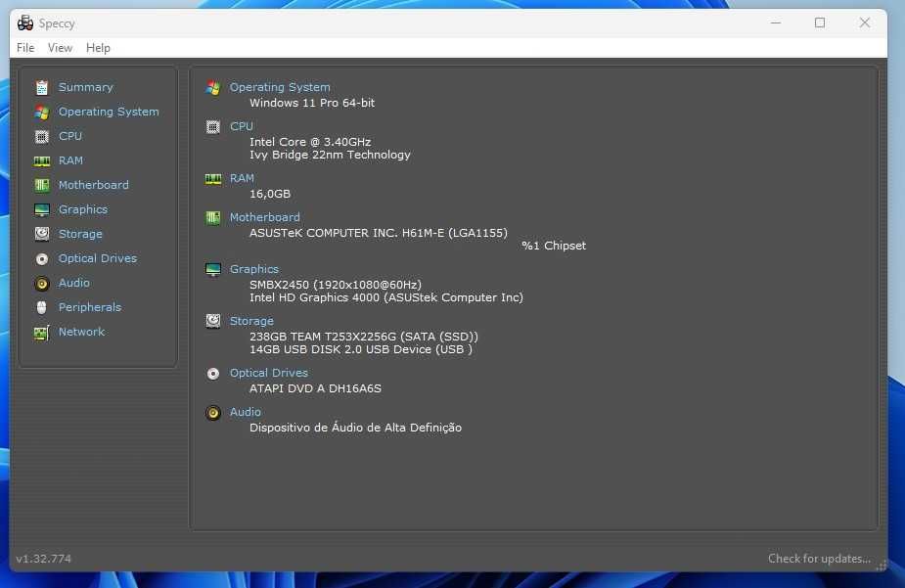
Task: Open the File menu
Action: [x=25, y=48]
